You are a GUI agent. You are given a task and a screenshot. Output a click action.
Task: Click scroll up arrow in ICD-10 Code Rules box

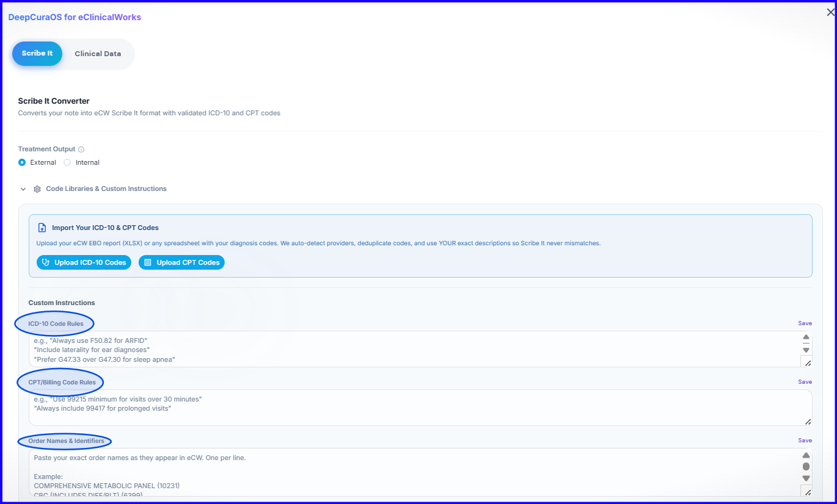(x=806, y=337)
